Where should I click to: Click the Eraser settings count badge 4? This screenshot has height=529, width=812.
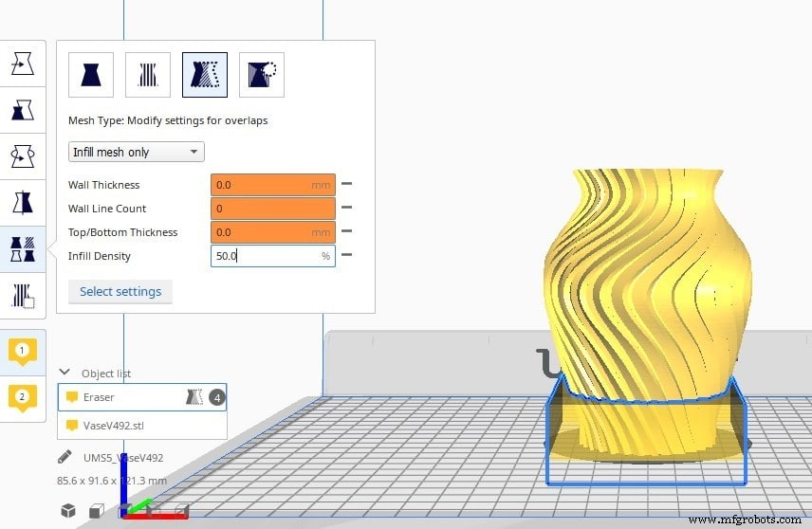coord(217,397)
